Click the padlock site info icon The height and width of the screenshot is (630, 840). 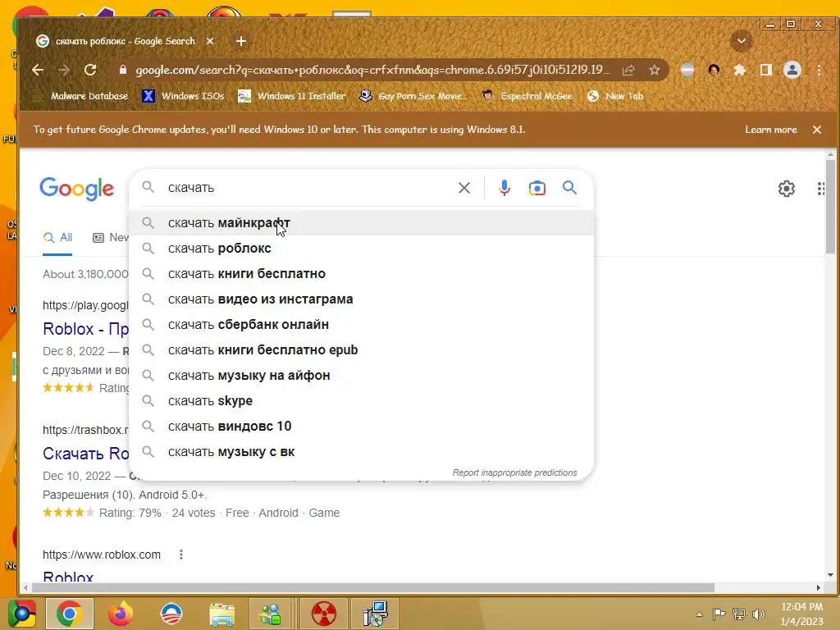[123, 71]
